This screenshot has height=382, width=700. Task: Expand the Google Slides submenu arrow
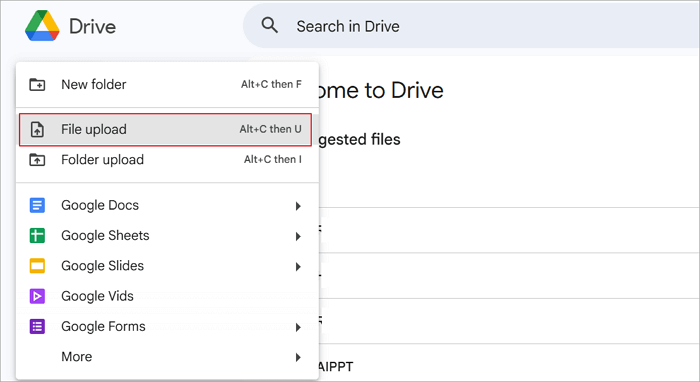click(298, 266)
